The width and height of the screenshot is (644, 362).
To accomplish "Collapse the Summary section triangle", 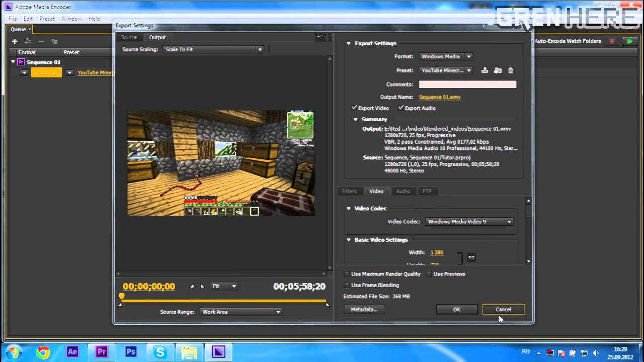I will (x=355, y=120).
